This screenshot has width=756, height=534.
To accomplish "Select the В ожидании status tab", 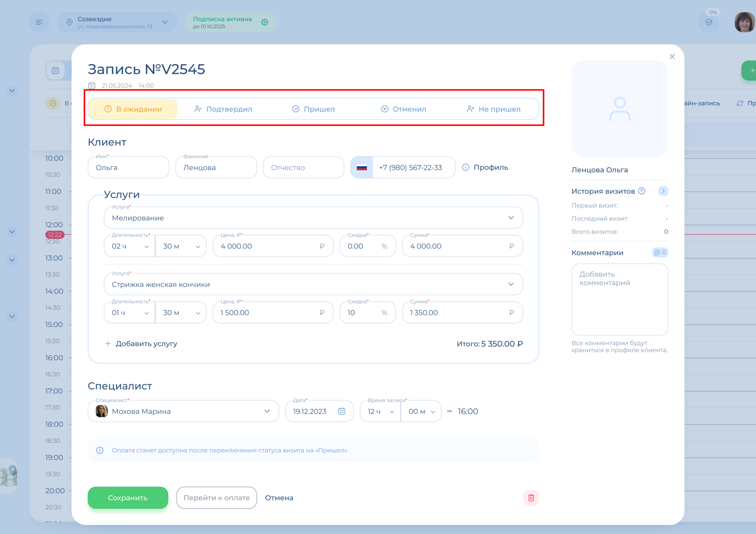I will [x=133, y=109].
